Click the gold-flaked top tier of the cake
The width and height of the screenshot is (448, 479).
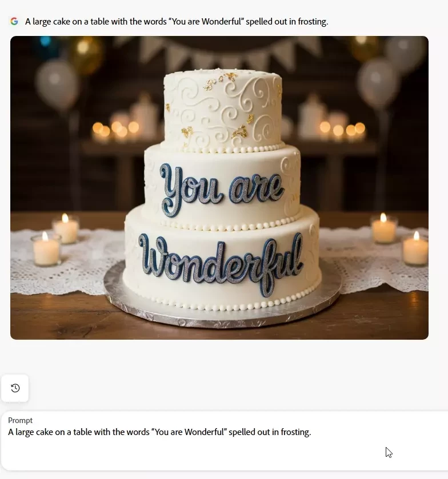[x=223, y=110]
